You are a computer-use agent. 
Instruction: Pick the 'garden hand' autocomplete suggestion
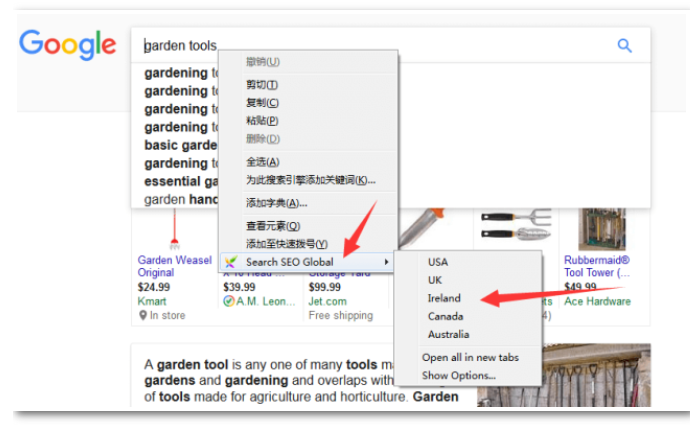pos(181,199)
